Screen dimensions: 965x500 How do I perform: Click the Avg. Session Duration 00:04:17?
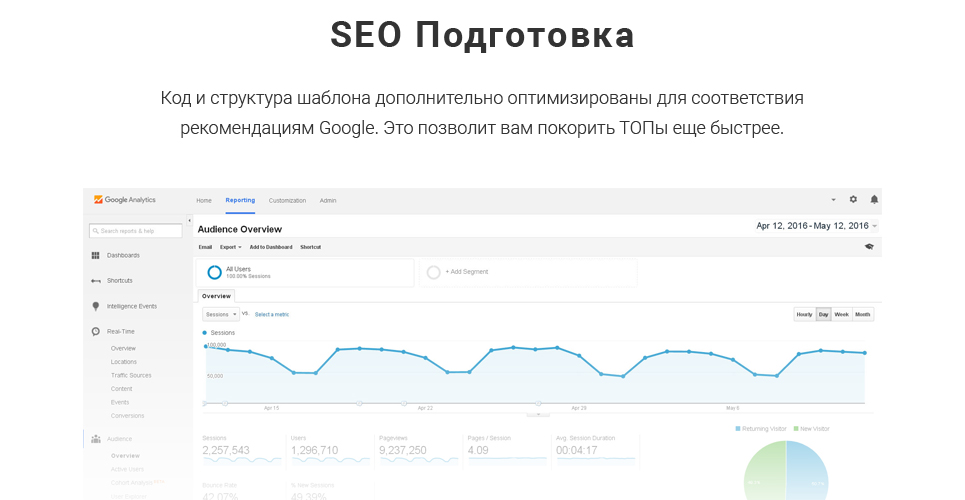point(577,450)
